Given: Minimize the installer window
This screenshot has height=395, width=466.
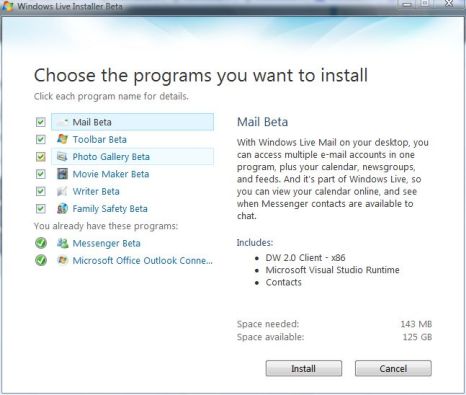Looking at the screenshot, I should coord(407,4).
